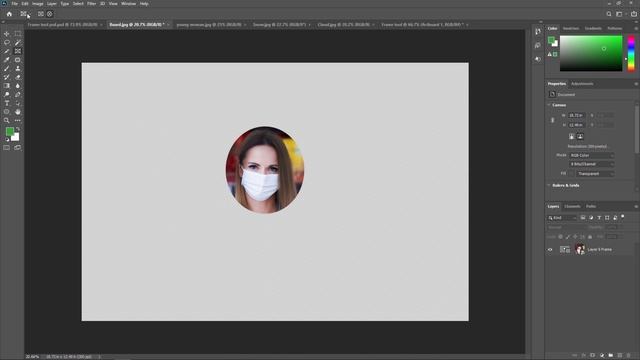This screenshot has width=640, height=360.
Task: Open the Kind filter dropdown in Layers
Action: click(x=562, y=218)
